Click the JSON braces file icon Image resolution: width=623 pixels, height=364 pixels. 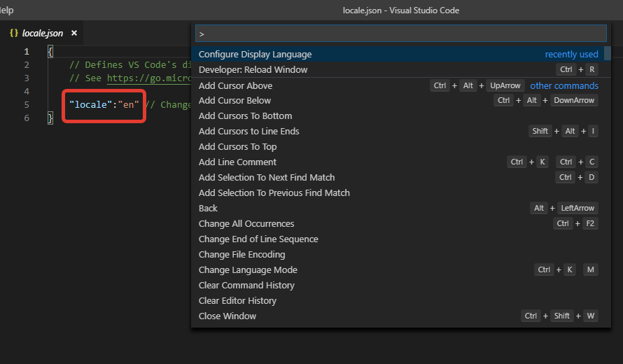coord(14,33)
